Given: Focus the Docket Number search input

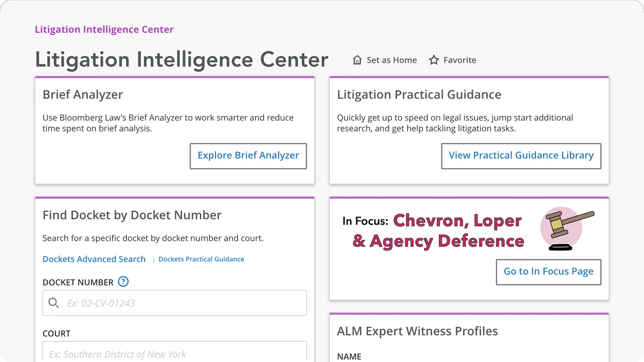Looking at the screenshot, I should tap(185, 303).
